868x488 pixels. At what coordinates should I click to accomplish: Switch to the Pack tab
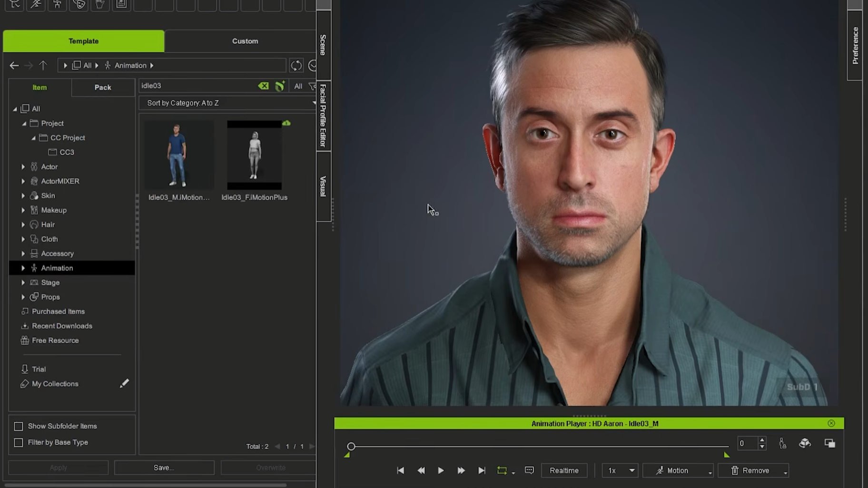103,88
